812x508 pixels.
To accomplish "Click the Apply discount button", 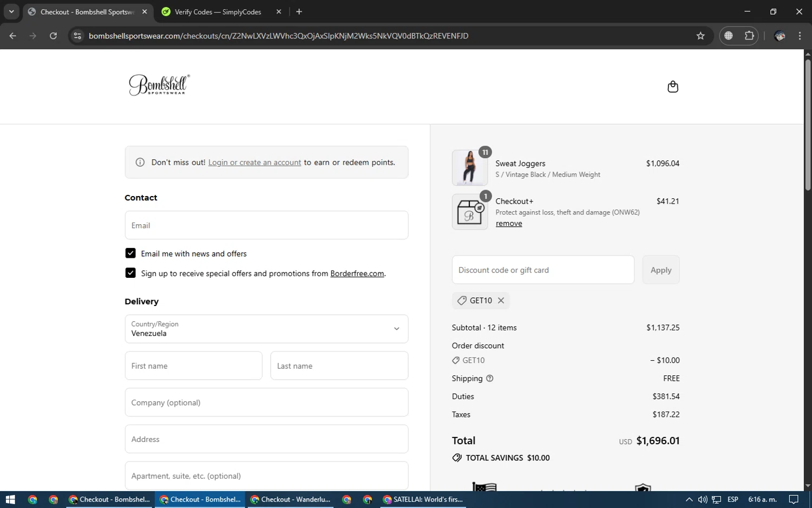I will point(661,270).
